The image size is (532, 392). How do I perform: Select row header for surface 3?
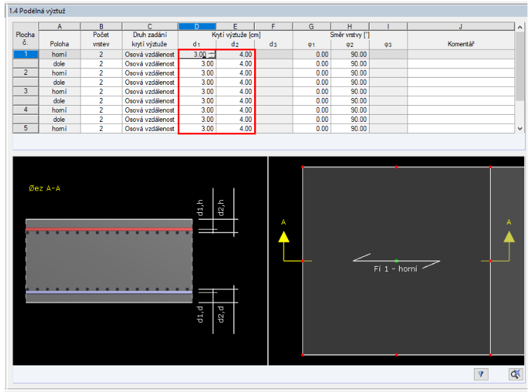point(26,91)
